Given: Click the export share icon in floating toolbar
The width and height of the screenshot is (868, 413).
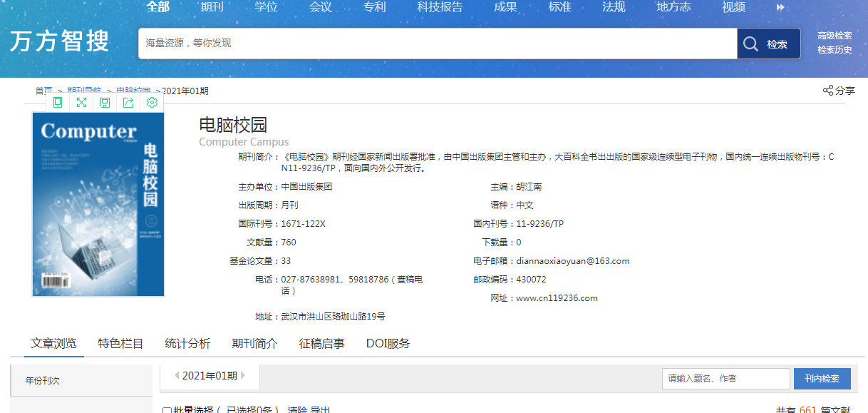Looking at the screenshot, I should point(128,103).
